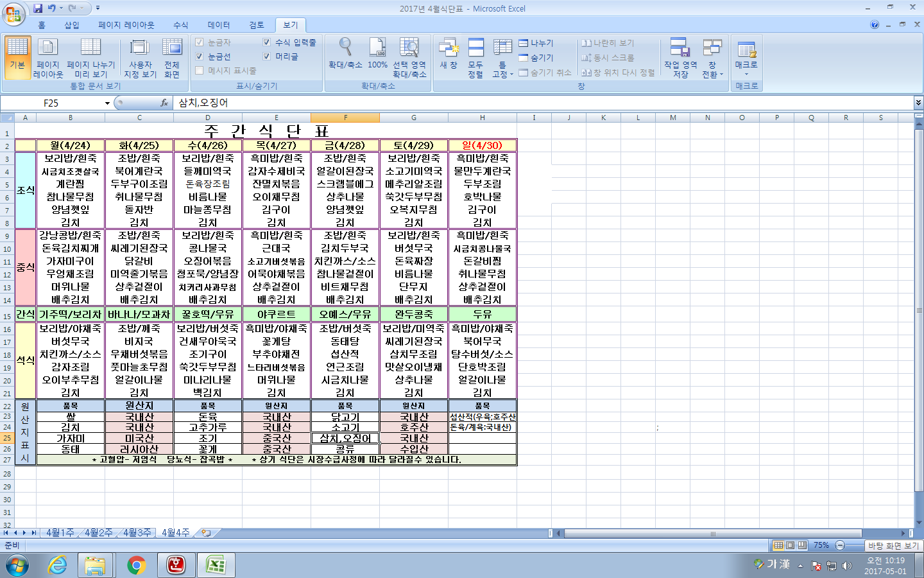The height and width of the screenshot is (578, 924).
Task: Expand the Name Box dropdown
Action: point(107,103)
